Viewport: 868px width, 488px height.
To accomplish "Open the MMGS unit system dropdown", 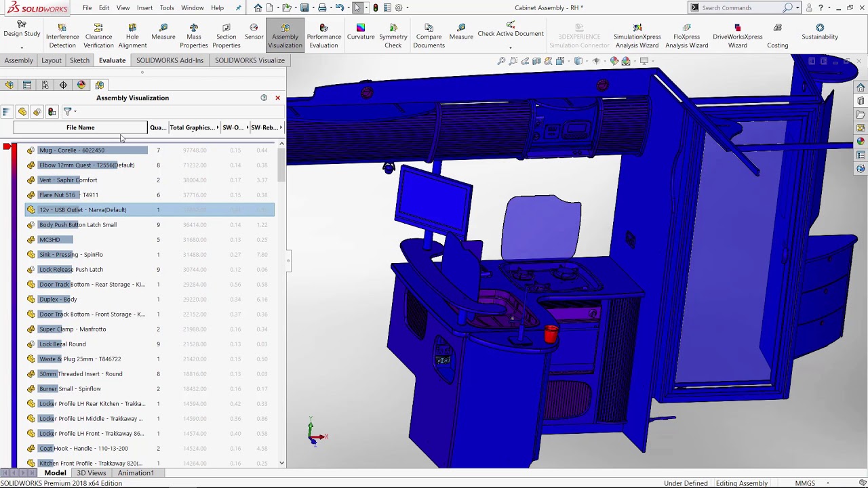I will (x=826, y=483).
